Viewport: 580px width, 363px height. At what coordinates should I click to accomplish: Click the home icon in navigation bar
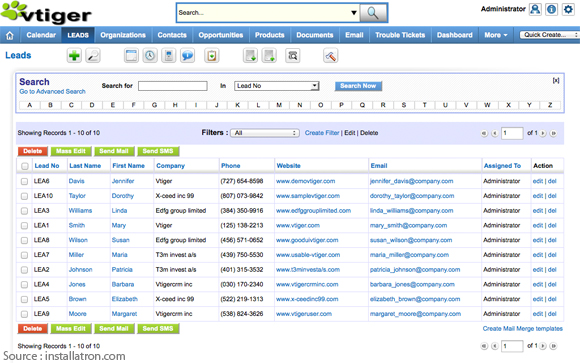pos(10,35)
